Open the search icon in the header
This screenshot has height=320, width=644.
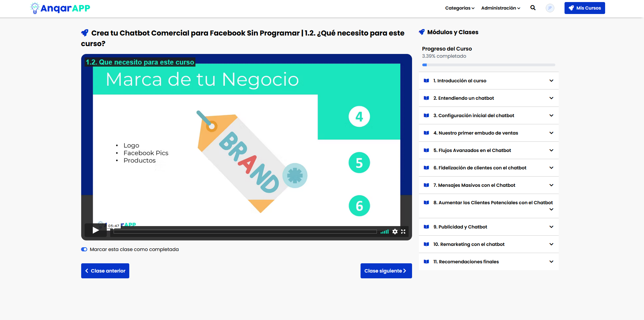[533, 8]
